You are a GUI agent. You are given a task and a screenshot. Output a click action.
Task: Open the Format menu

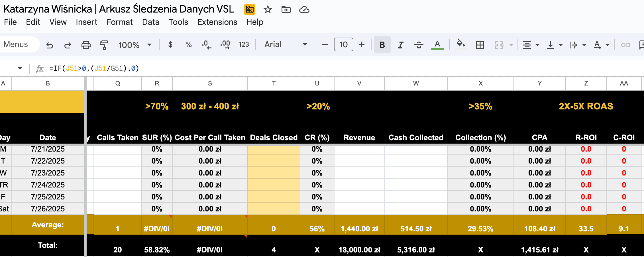click(x=120, y=22)
